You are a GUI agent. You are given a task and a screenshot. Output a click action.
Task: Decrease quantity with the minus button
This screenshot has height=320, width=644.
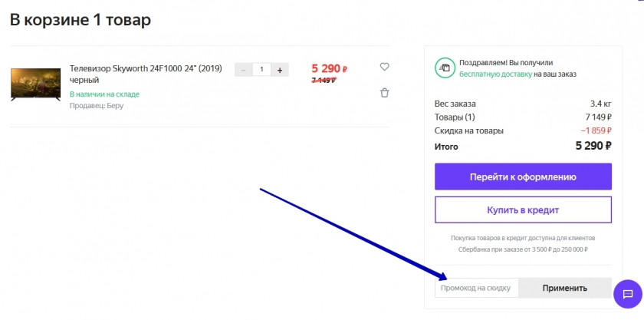243,70
